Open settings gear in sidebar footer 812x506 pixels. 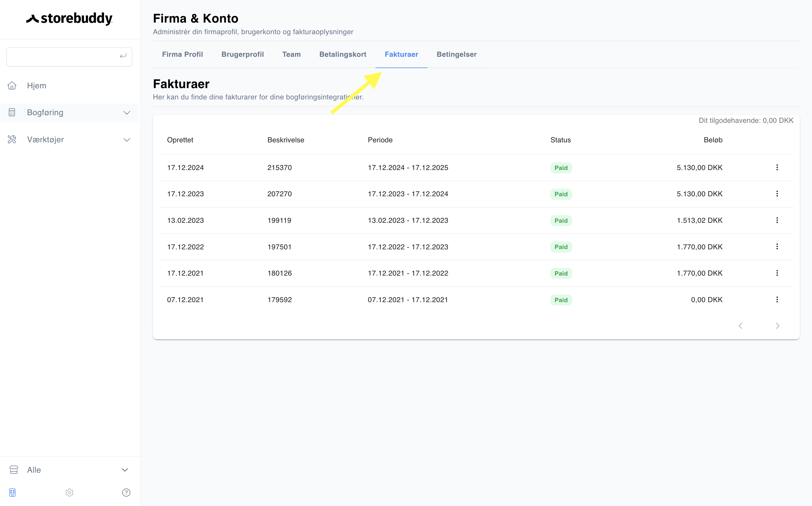click(69, 493)
